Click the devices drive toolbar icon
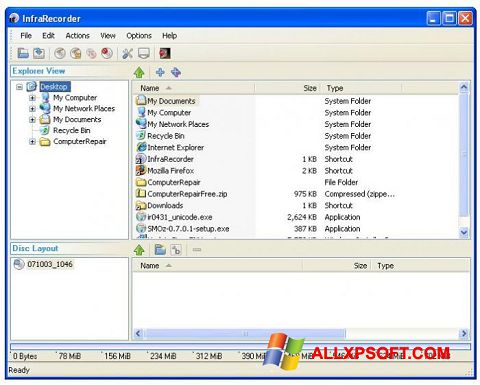 pos(144,53)
